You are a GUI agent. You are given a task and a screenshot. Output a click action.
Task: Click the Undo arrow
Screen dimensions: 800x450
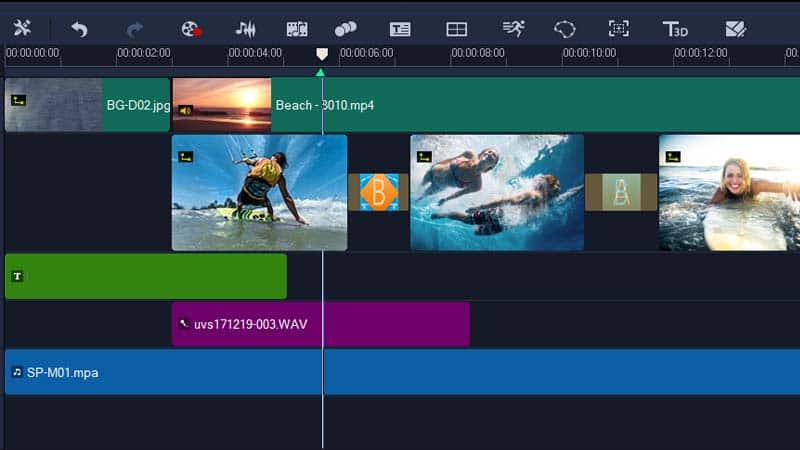coord(79,29)
